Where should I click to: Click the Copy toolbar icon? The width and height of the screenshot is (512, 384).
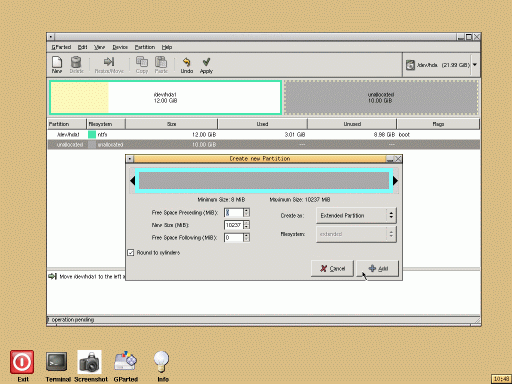point(142,64)
